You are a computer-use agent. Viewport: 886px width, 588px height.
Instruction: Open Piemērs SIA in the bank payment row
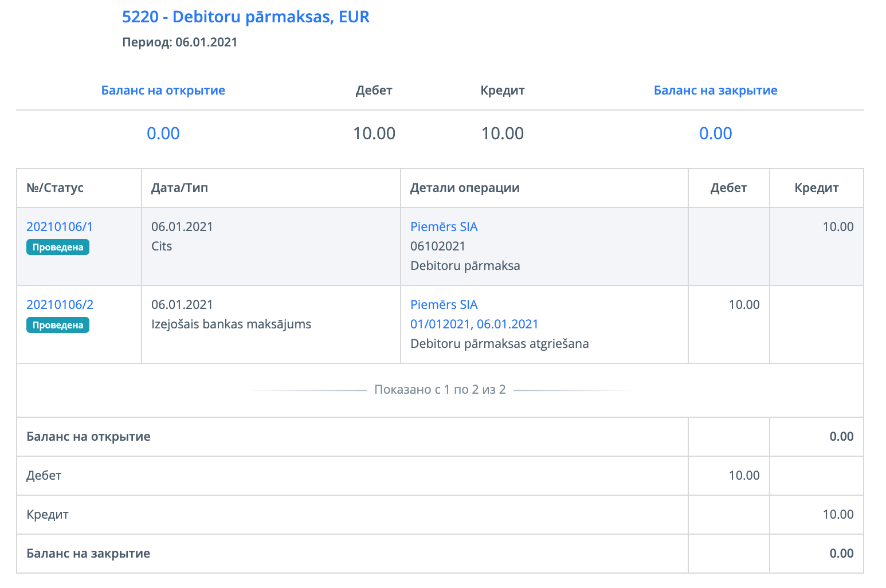(x=444, y=305)
